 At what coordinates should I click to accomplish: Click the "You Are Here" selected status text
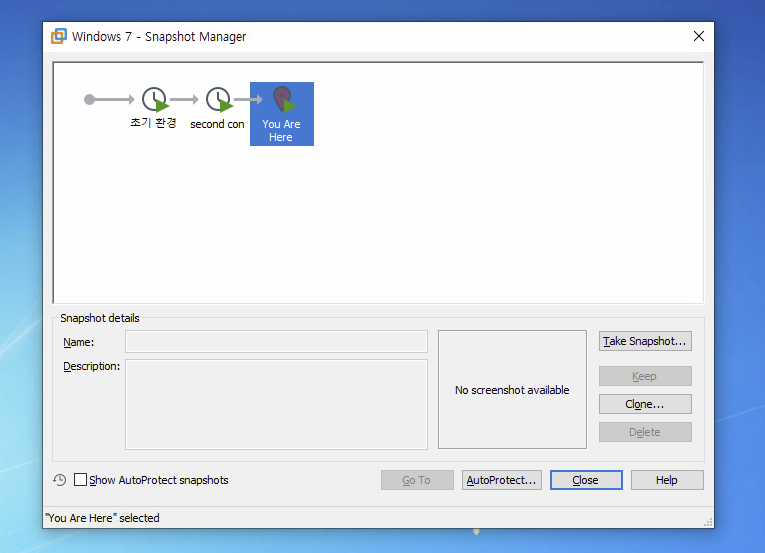pyautogui.click(x=102, y=518)
